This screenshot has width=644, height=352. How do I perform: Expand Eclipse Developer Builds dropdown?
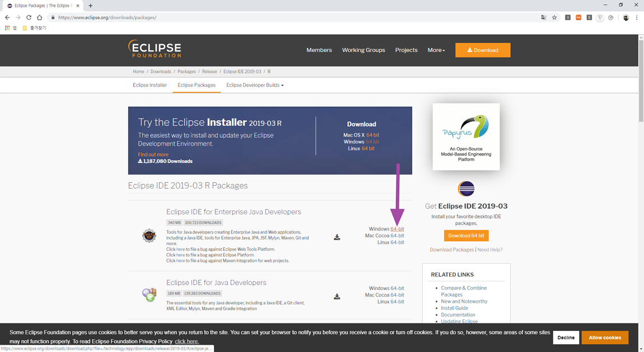tap(255, 85)
